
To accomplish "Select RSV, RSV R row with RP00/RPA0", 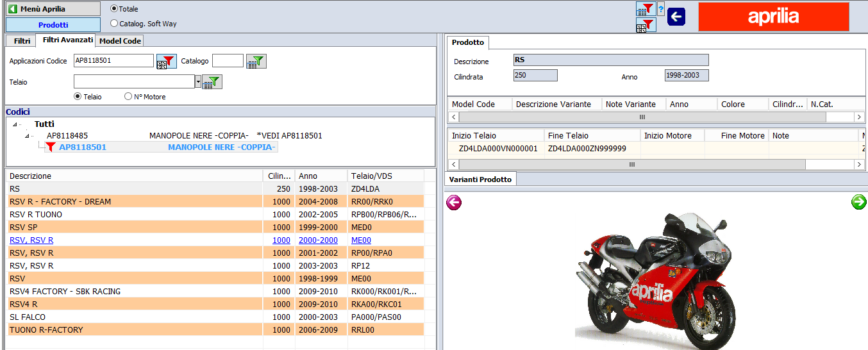I will pos(215,253).
